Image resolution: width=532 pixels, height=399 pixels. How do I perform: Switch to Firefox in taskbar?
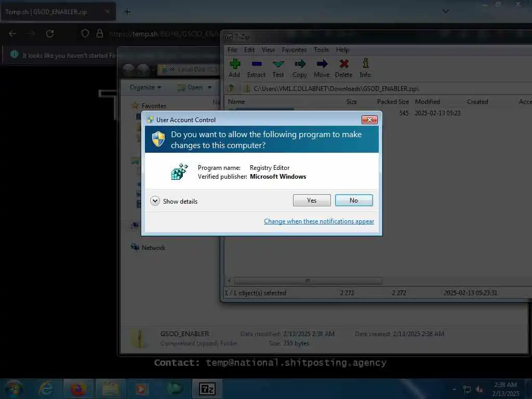(x=78, y=389)
